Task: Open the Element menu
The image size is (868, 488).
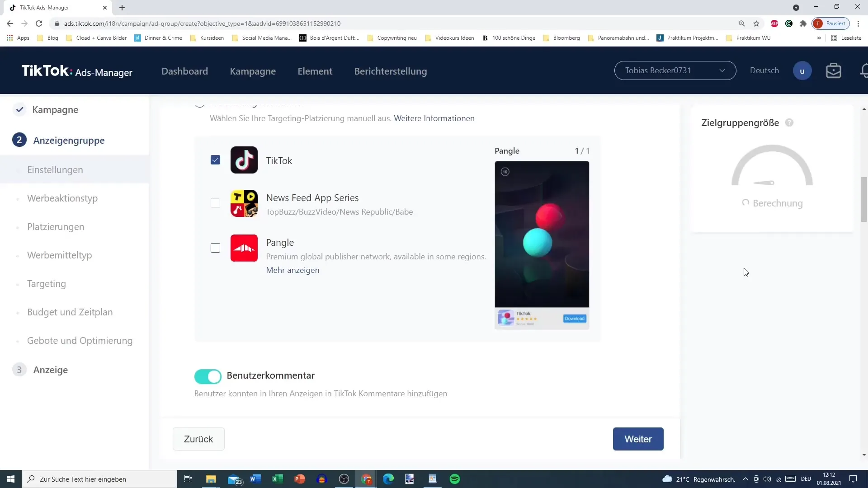Action: [x=315, y=71]
